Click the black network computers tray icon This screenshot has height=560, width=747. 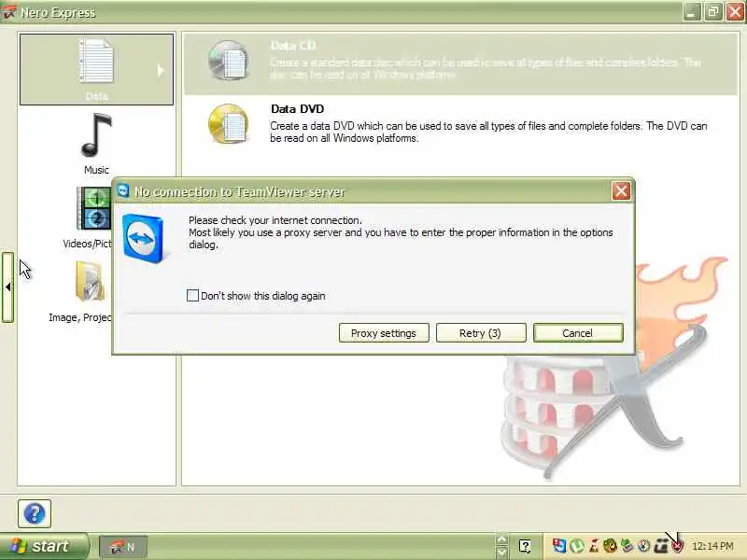click(x=660, y=546)
